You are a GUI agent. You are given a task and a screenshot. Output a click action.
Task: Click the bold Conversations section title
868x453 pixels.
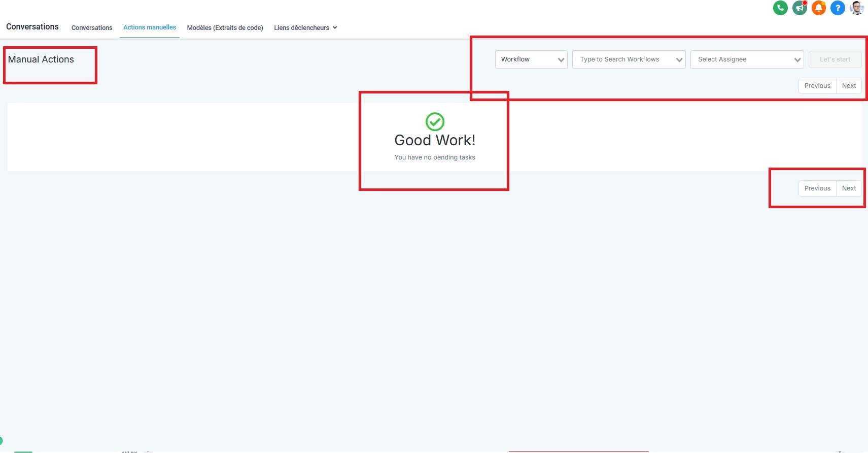click(32, 27)
